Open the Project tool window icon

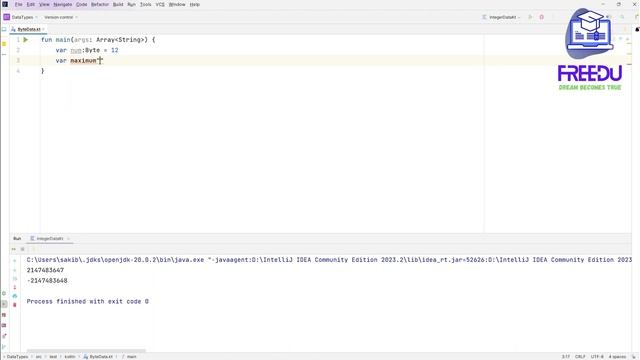pos(4,29)
